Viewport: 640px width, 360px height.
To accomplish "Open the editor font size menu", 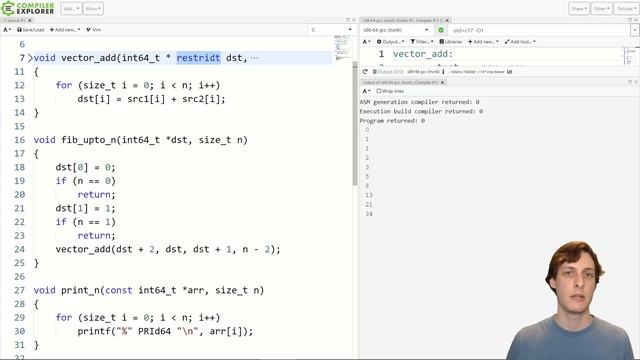I will click(7, 30).
